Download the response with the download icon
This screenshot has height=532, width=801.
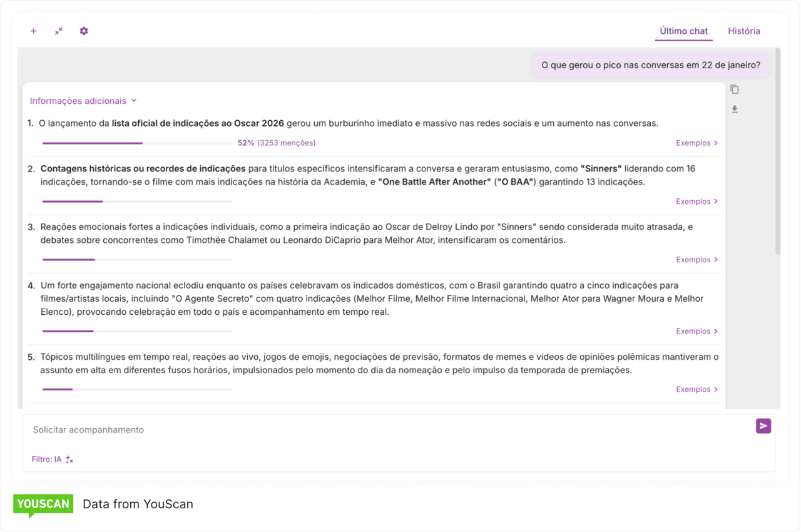[735, 110]
